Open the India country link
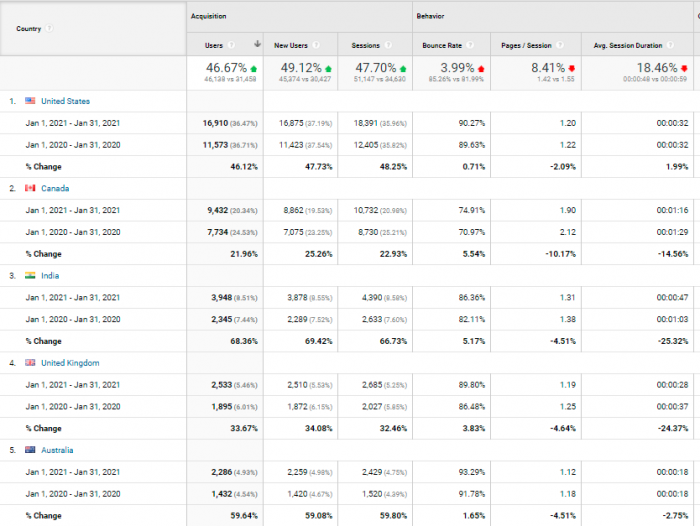This screenshot has width=700, height=526. click(50, 276)
